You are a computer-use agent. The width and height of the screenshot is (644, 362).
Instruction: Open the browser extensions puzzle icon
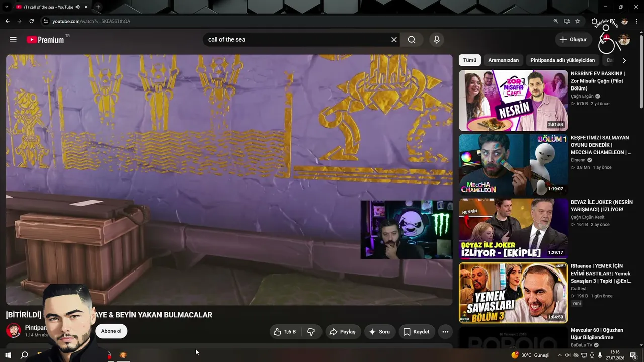click(x=595, y=21)
